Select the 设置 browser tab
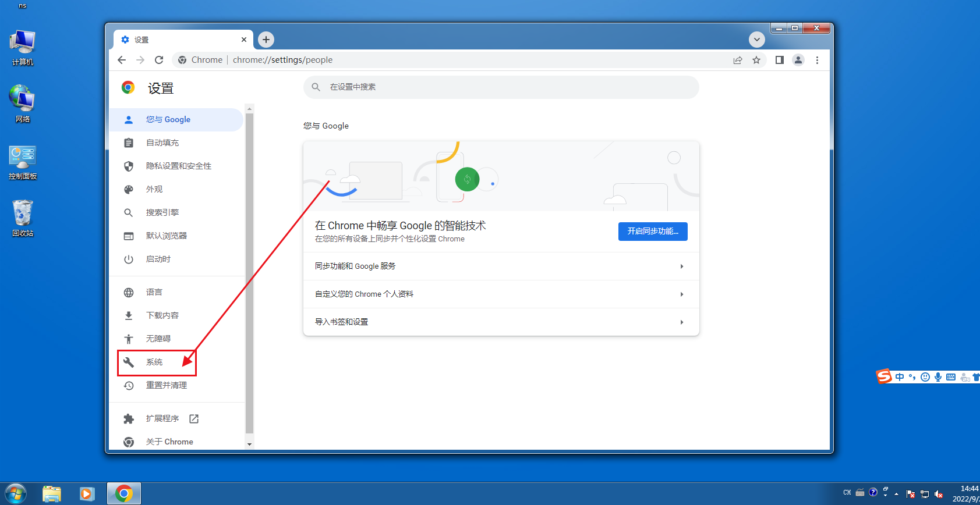Image resolution: width=980 pixels, height=505 pixels. (183, 40)
